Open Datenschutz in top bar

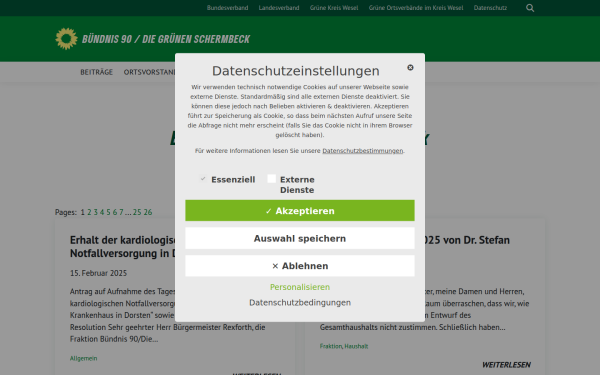pyautogui.click(x=490, y=8)
